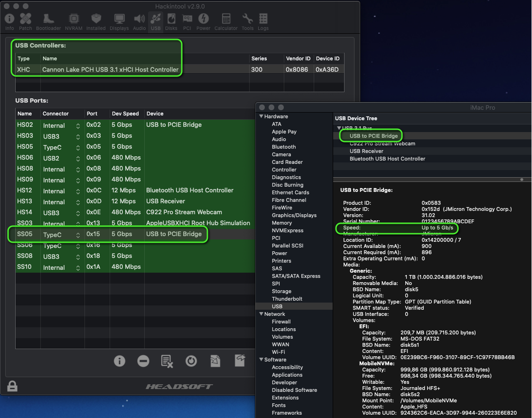
Task: Click the Dev Speed column header
Action: pos(125,114)
